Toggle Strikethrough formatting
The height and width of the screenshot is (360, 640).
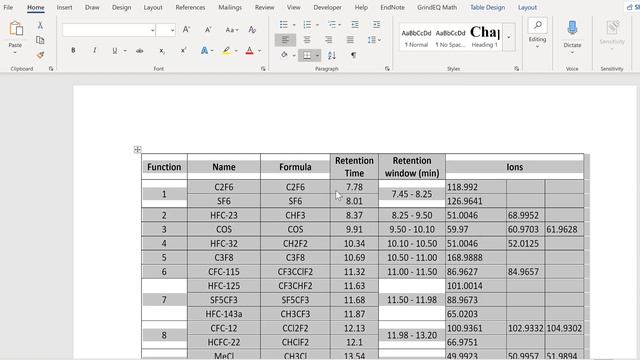(x=140, y=51)
